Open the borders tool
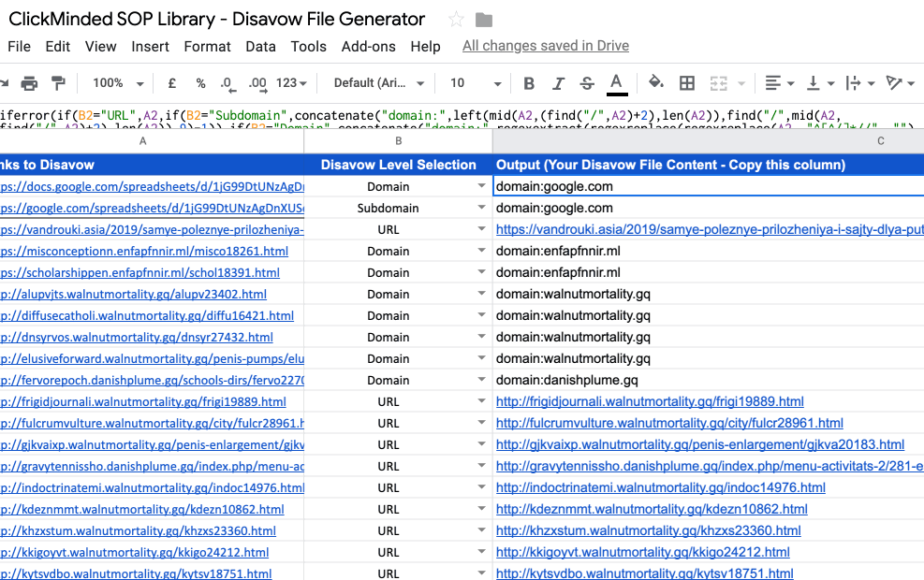The image size is (924, 580). (x=687, y=83)
